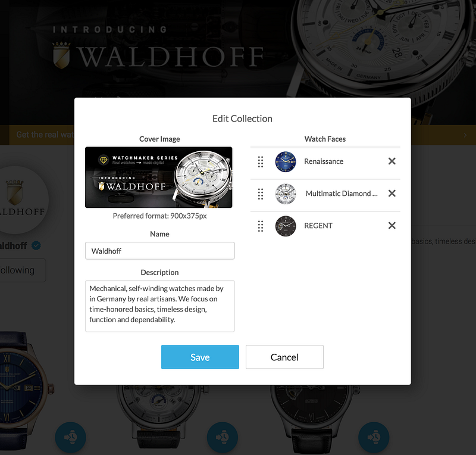Click the send-to-watch icon under white watch
The height and width of the screenshot is (455, 476).
tap(222, 437)
